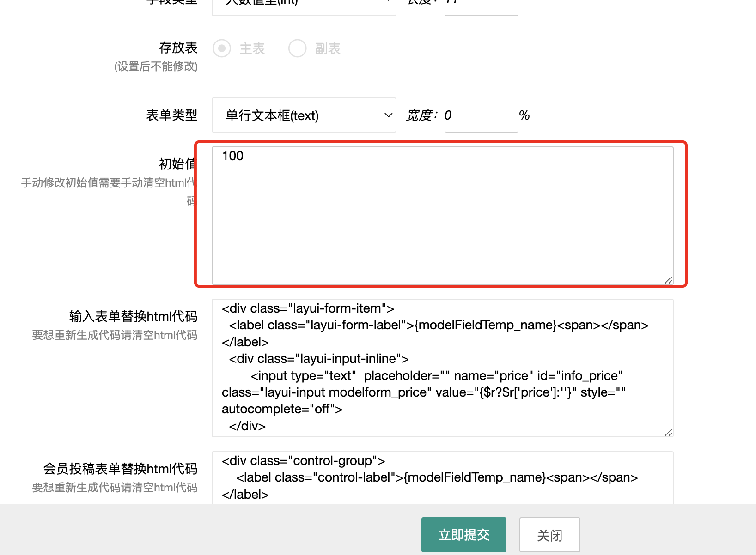Click resize handle of 初始值 textarea
This screenshot has height=555, width=756.
[x=668, y=280]
